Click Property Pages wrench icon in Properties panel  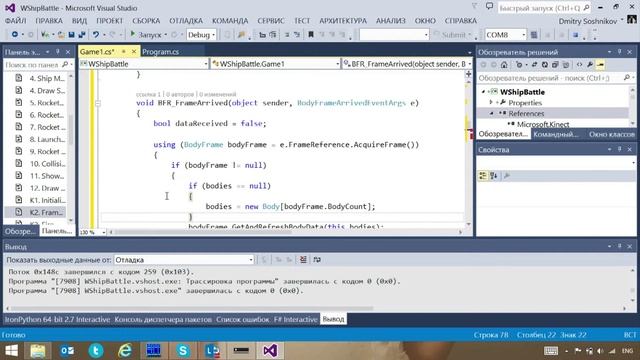507,176
